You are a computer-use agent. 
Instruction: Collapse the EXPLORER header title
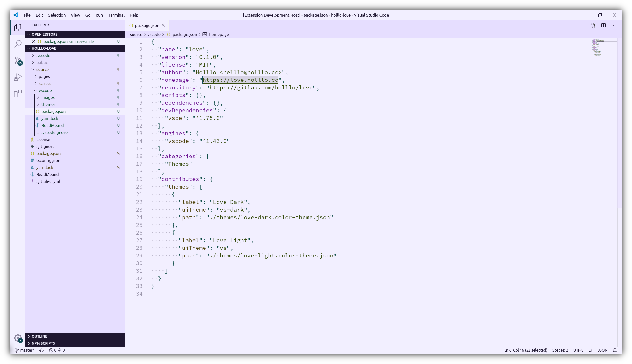tap(40, 25)
